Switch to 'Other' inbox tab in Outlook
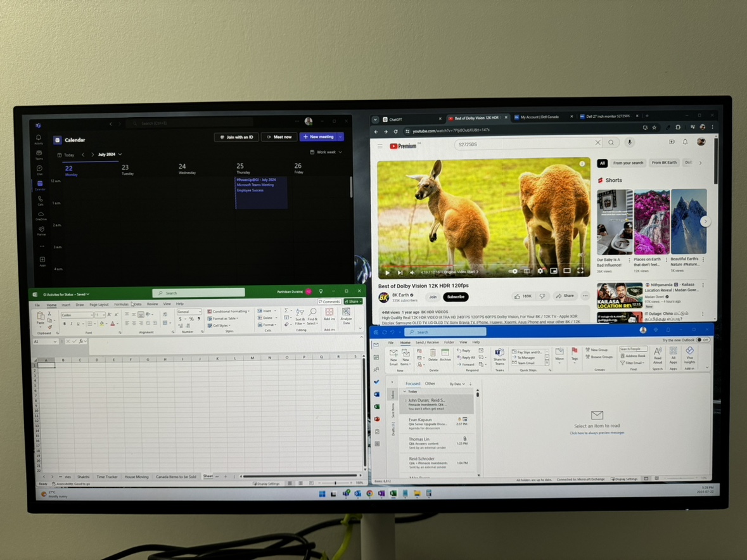Viewport: 747px width, 560px height. (x=430, y=383)
